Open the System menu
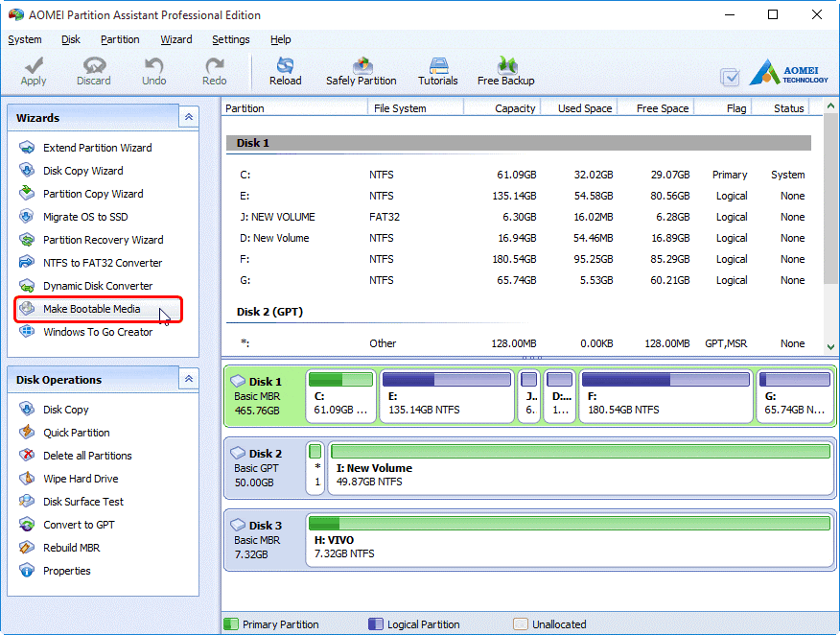This screenshot has height=635, width=840. click(25, 39)
